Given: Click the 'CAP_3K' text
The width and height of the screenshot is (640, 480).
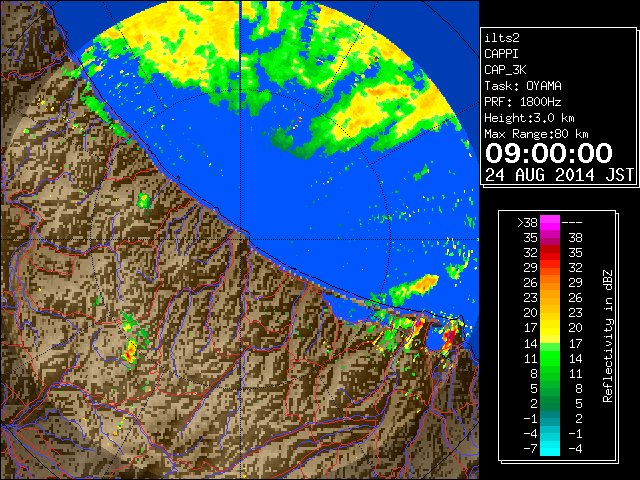Looking at the screenshot, I should [505, 70].
